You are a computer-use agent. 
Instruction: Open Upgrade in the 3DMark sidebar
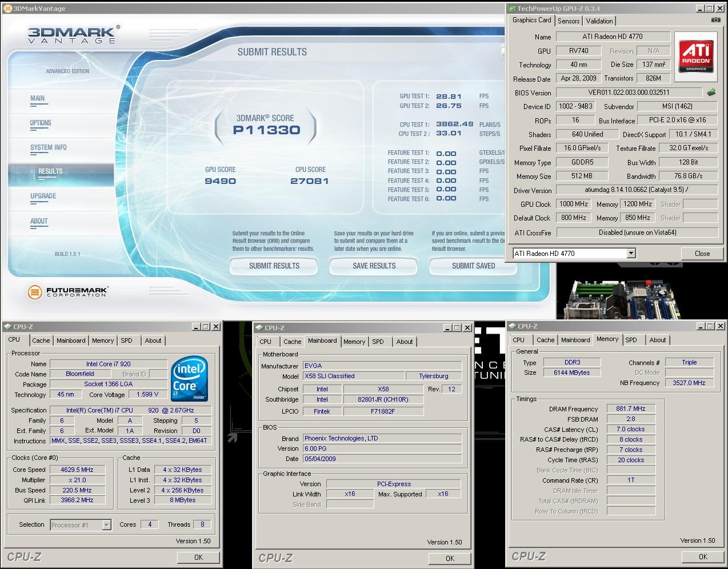[x=43, y=196]
